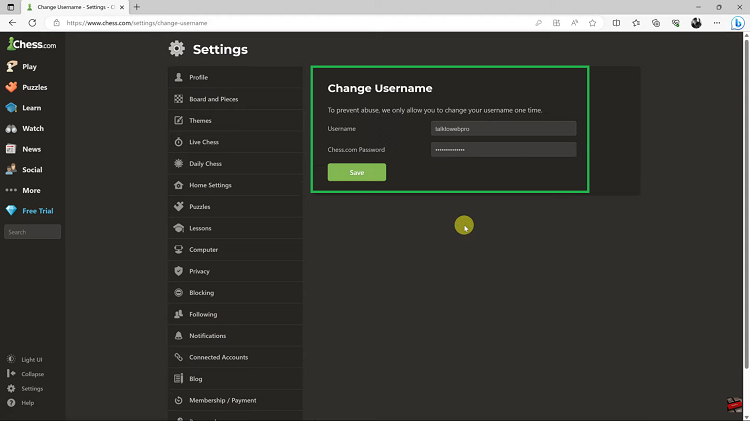
Task: Click the Username input field
Action: point(503,128)
